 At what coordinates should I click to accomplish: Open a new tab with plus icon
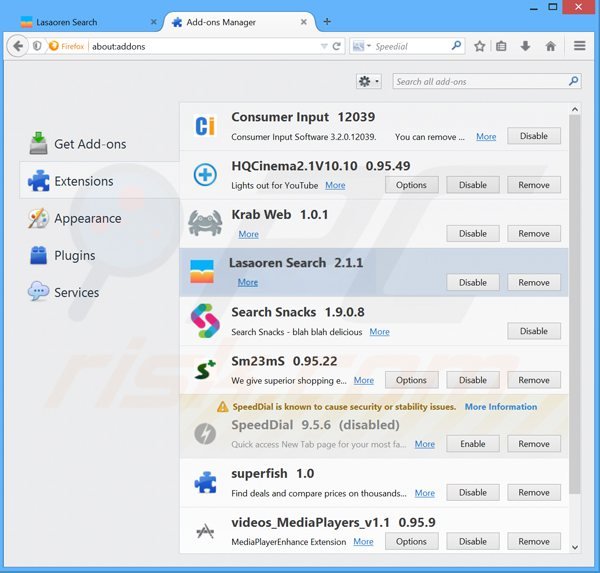[x=327, y=22]
